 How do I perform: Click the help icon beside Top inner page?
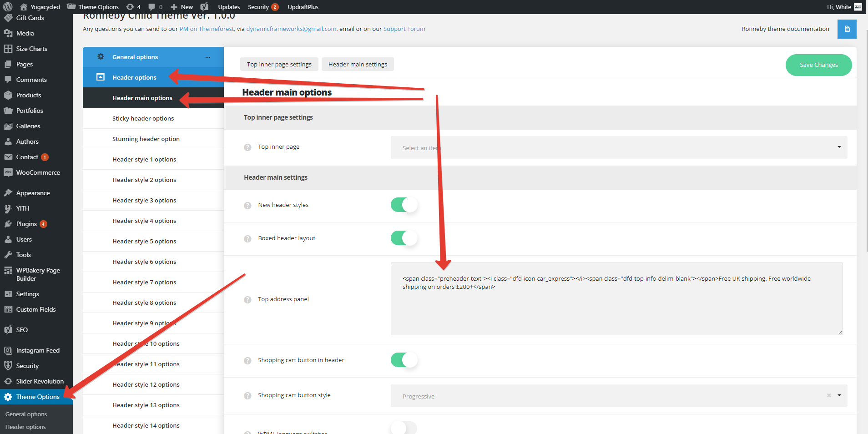click(x=247, y=147)
